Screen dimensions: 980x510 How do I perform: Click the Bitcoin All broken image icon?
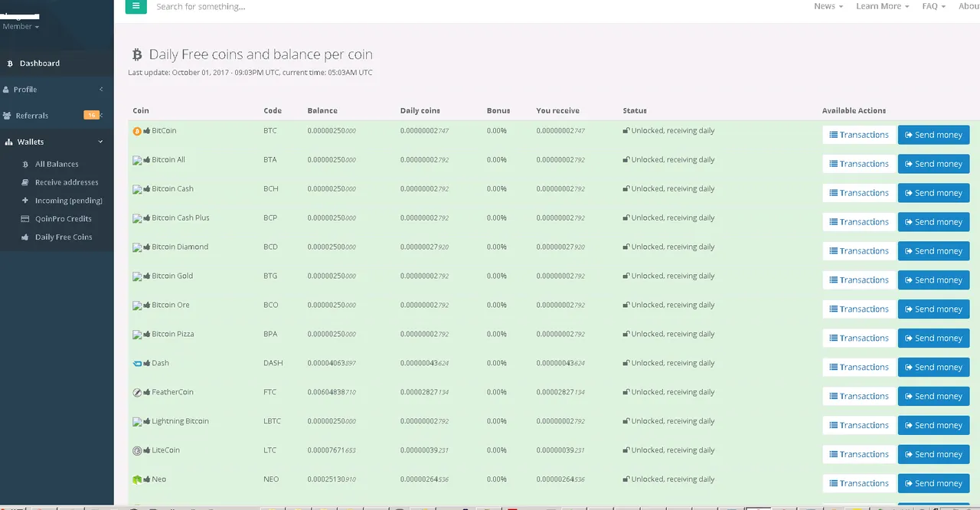(137, 160)
